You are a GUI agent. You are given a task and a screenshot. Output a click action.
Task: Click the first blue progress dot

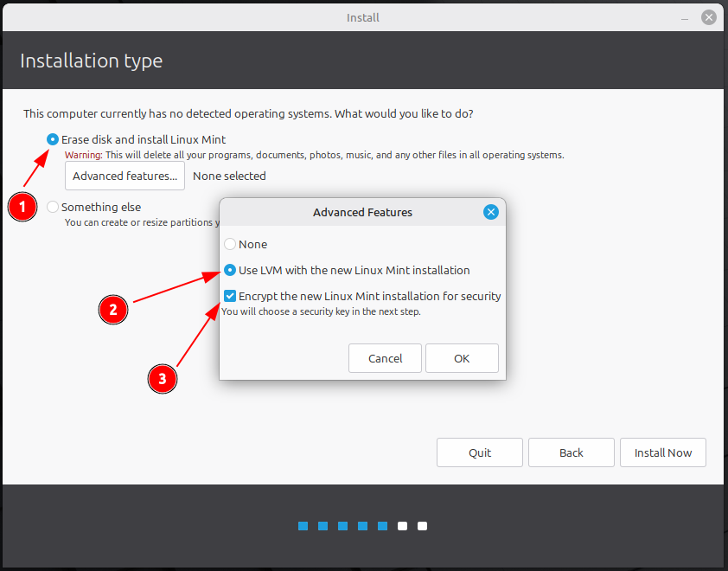pos(303,526)
